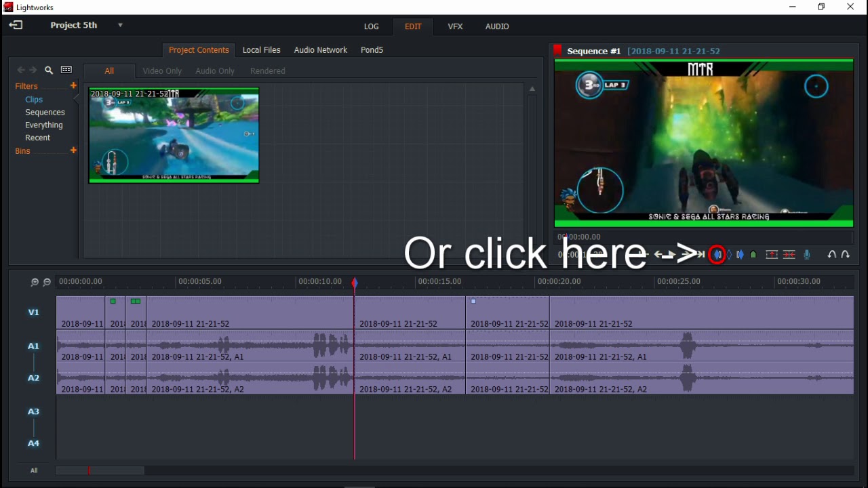Select Sequences filter

[45, 113]
